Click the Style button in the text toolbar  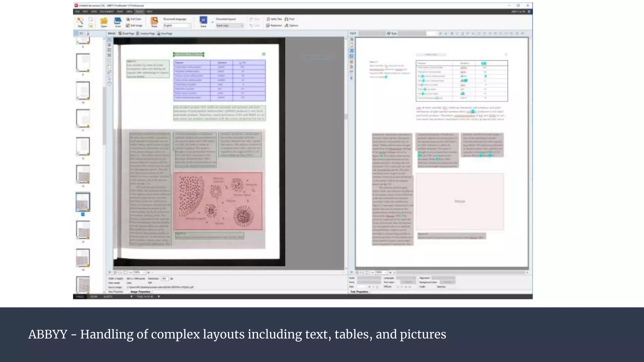point(392,33)
